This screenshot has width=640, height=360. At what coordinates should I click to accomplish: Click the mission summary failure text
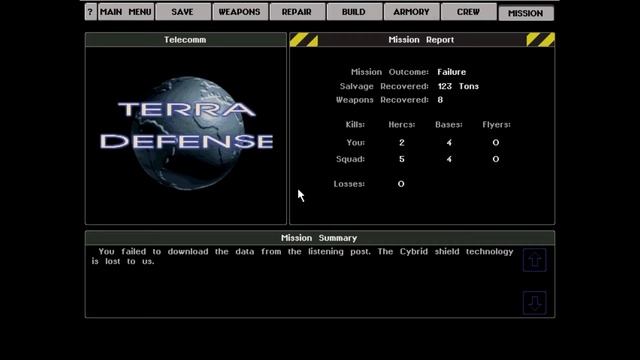(x=302, y=256)
